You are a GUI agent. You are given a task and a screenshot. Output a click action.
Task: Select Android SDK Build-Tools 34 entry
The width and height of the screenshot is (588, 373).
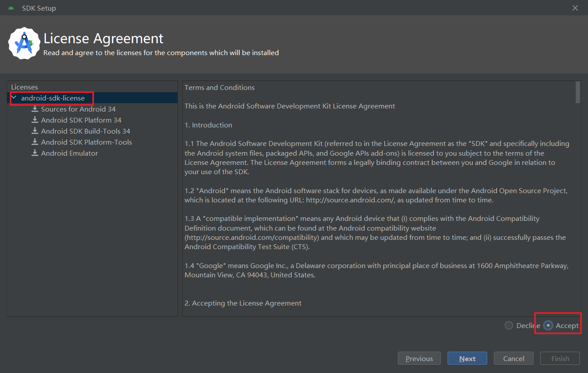click(86, 131)
